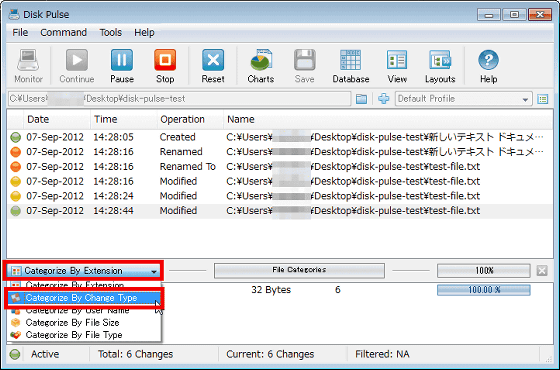Select the Renamed operation row

point(280,152)
